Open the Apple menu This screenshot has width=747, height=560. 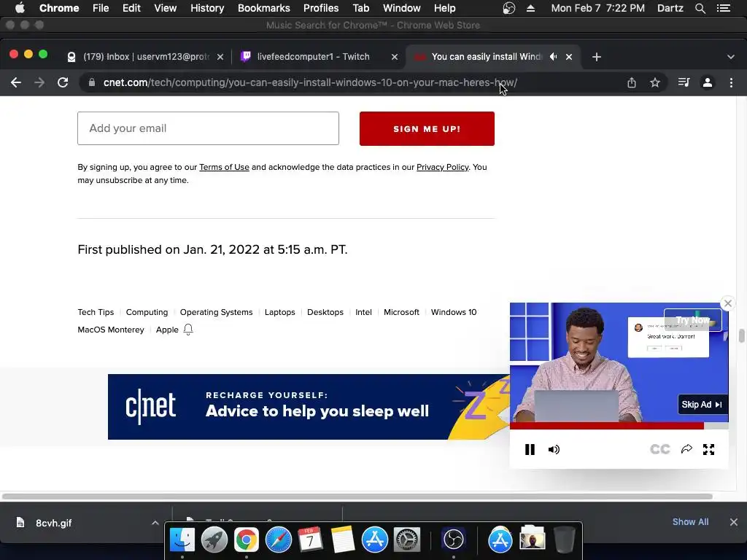click(20, 8)
